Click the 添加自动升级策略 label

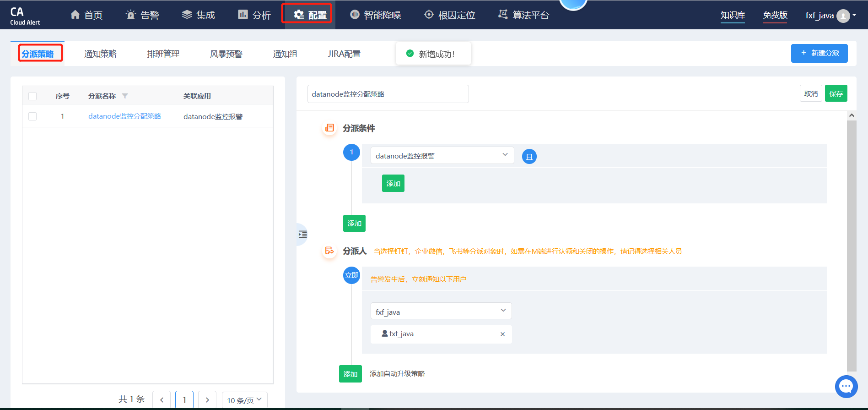pos(397,374)
